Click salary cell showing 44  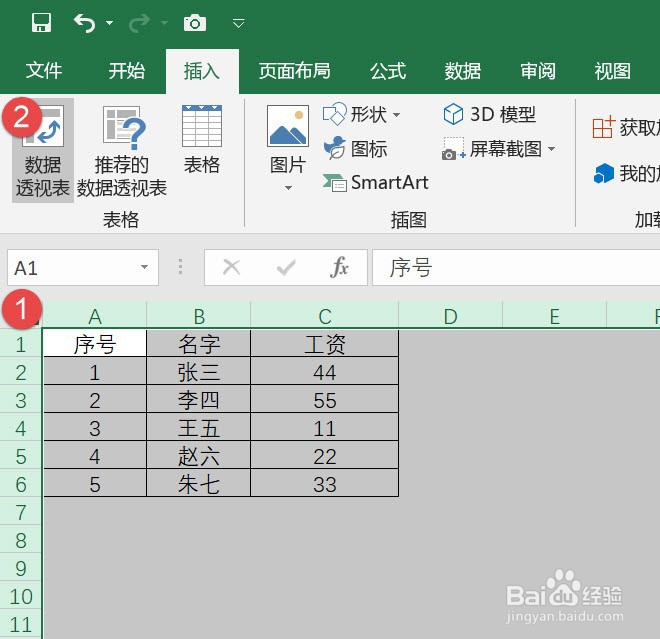(x=325, y=372)
